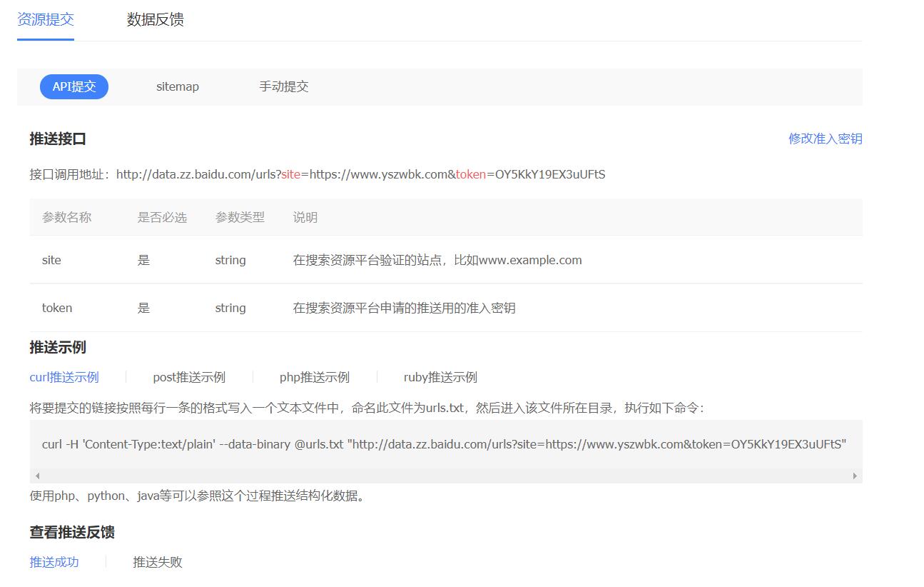
Task: Open the php推送示例 example
Action: pos(314,377)
